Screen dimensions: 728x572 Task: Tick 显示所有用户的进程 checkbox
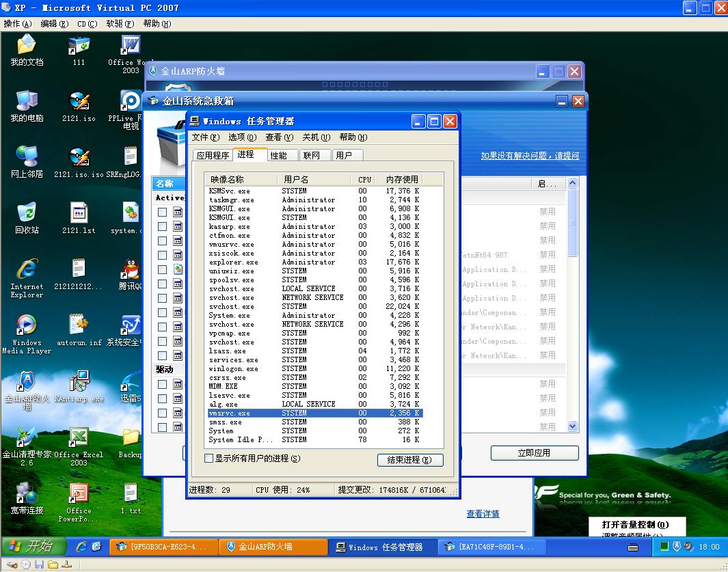[x=209, y=459]
